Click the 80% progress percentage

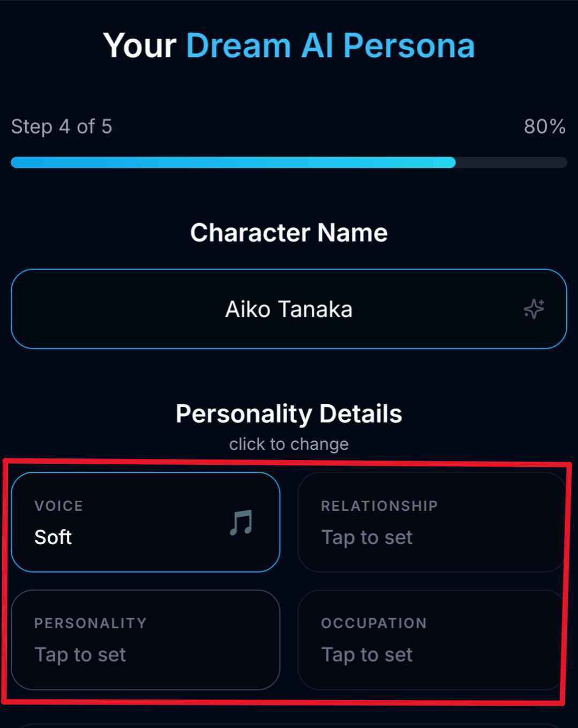tap(544, 127)
